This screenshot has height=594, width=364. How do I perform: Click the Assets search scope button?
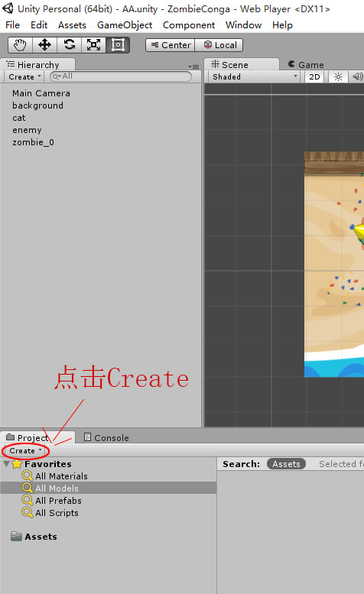(286, 464)
